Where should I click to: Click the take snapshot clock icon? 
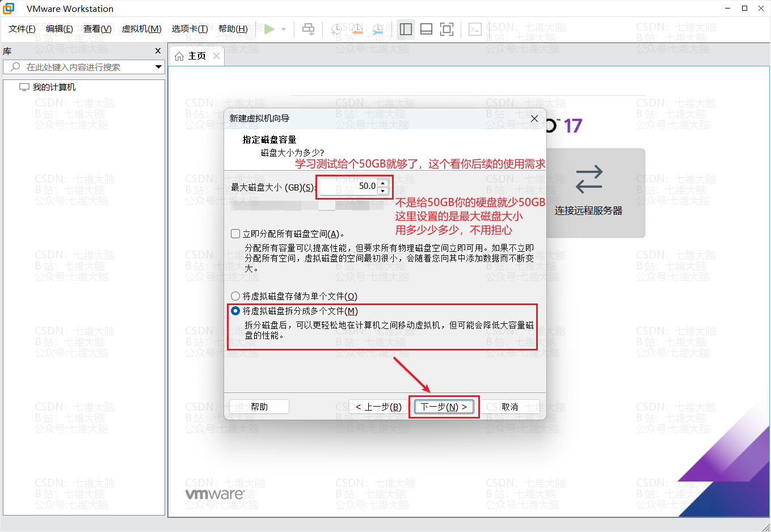[x=336, y=29]
